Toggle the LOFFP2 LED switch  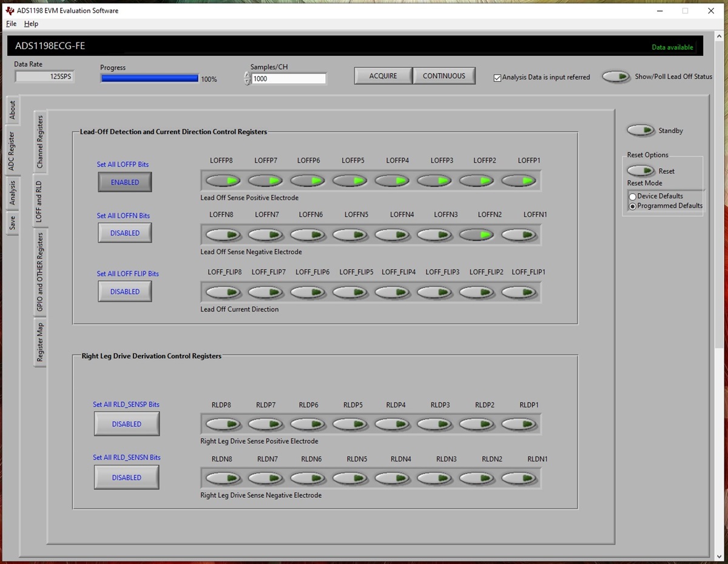pyautogui.click(x=476, y=180)
